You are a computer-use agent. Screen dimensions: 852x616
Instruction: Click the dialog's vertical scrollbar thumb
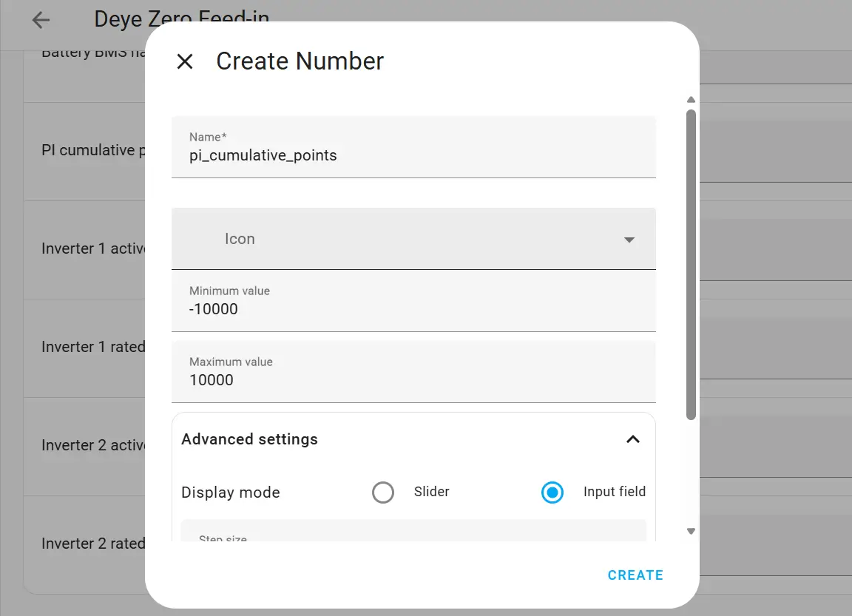pyautogui.click(x=691, y=264)
